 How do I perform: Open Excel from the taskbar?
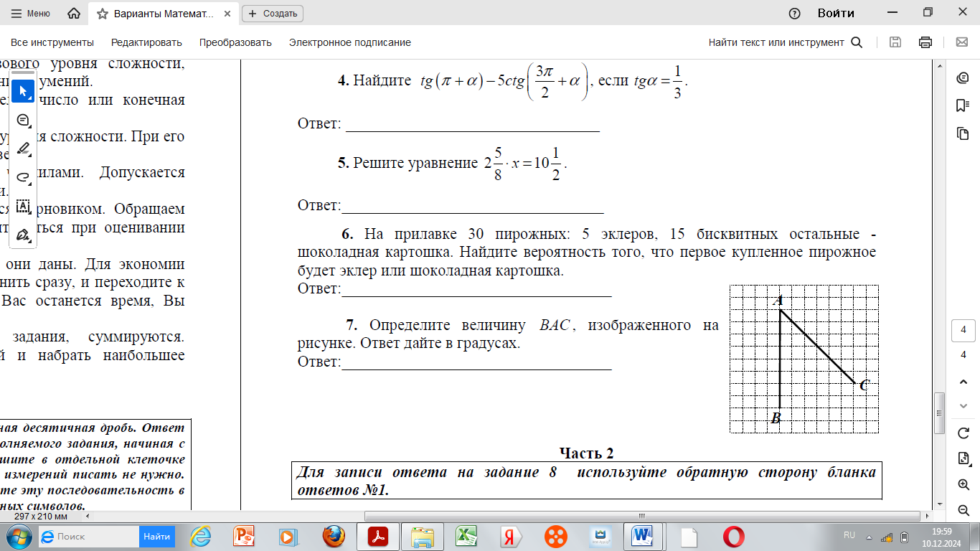tap(468, 536)
